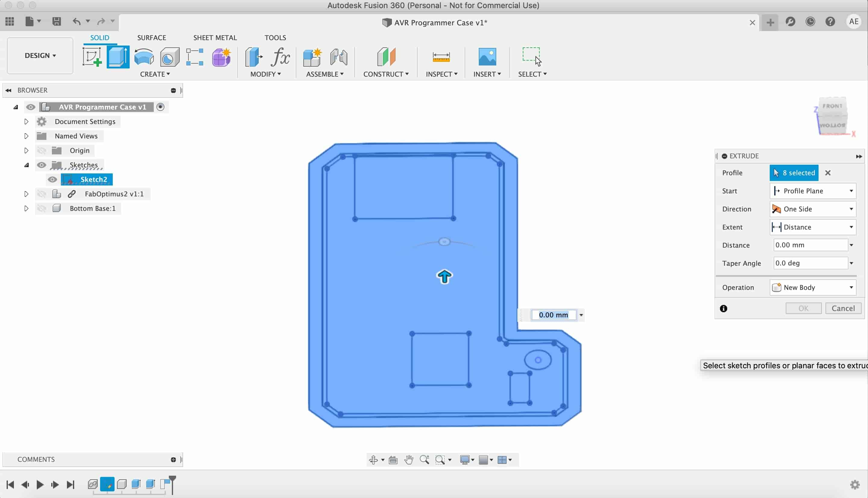Click OK in Extrude dialog
Image resolution: width=868 pixels, height=498 pixels.
point(803,309)
